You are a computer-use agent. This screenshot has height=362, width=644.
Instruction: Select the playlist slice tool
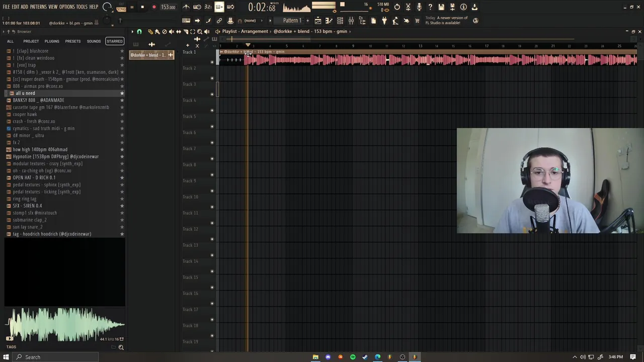point(186,32)
